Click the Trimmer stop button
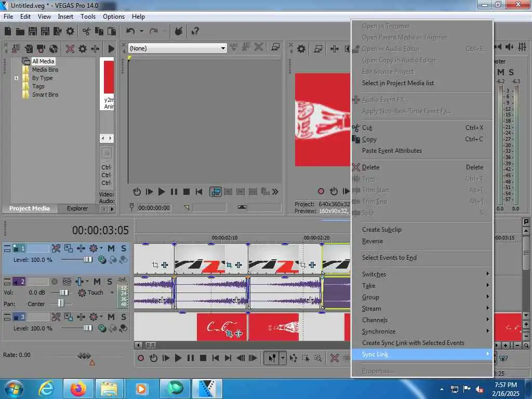This screenshot has width=532, height=399. (x=187, y=192)
